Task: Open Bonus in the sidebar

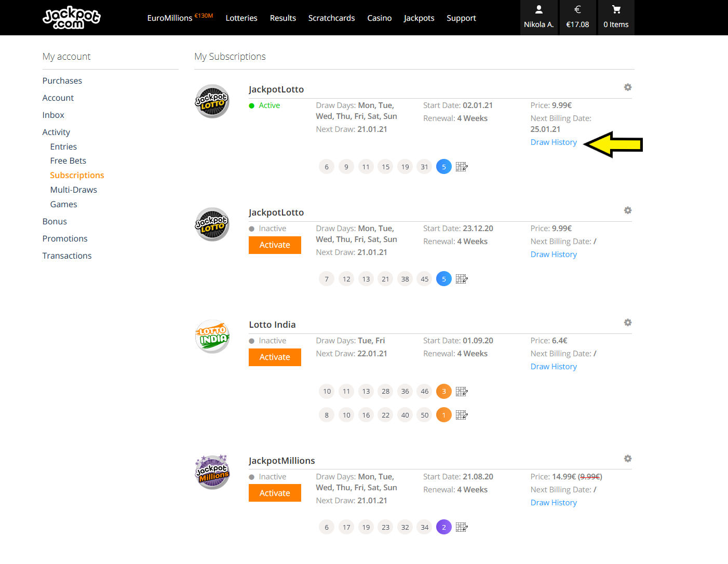Action: tap(55, 221)
